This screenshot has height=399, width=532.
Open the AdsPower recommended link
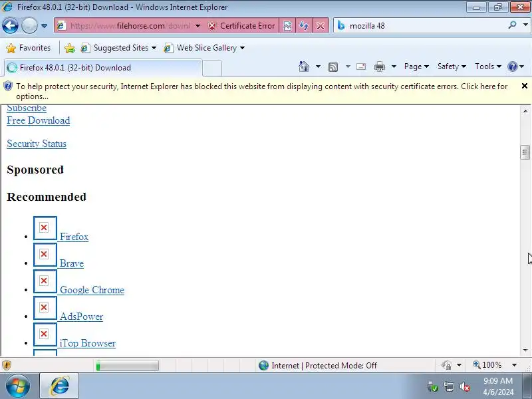[x=81, y=317]
